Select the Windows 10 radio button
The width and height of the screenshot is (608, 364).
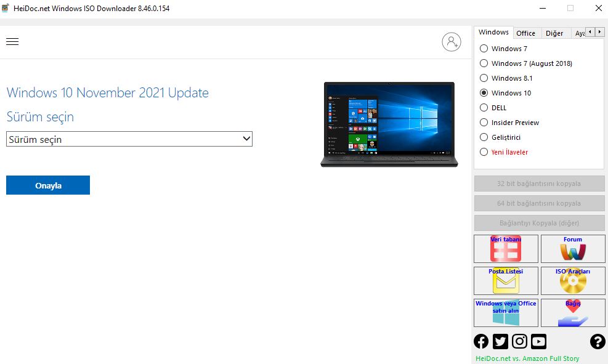coord(484,92)
